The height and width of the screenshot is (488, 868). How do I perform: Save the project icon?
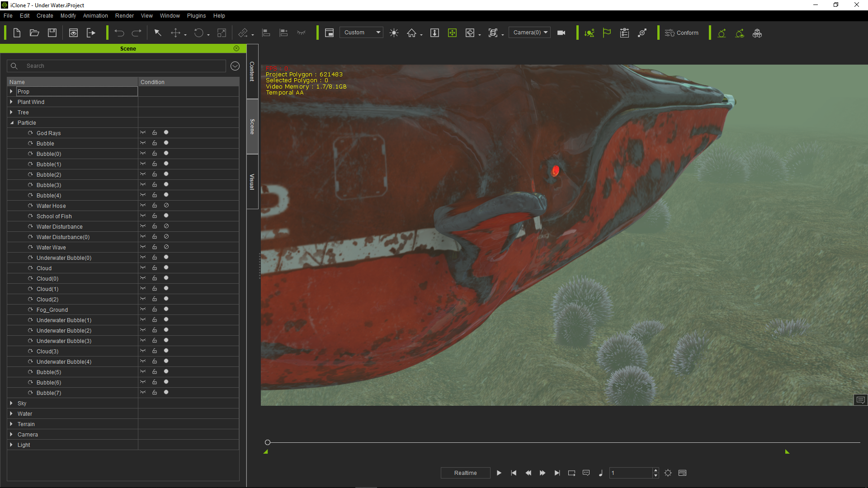(52, 33)
